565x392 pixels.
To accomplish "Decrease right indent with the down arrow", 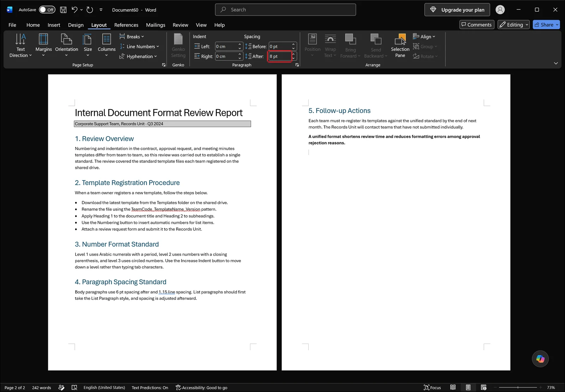I will (240, 58).
